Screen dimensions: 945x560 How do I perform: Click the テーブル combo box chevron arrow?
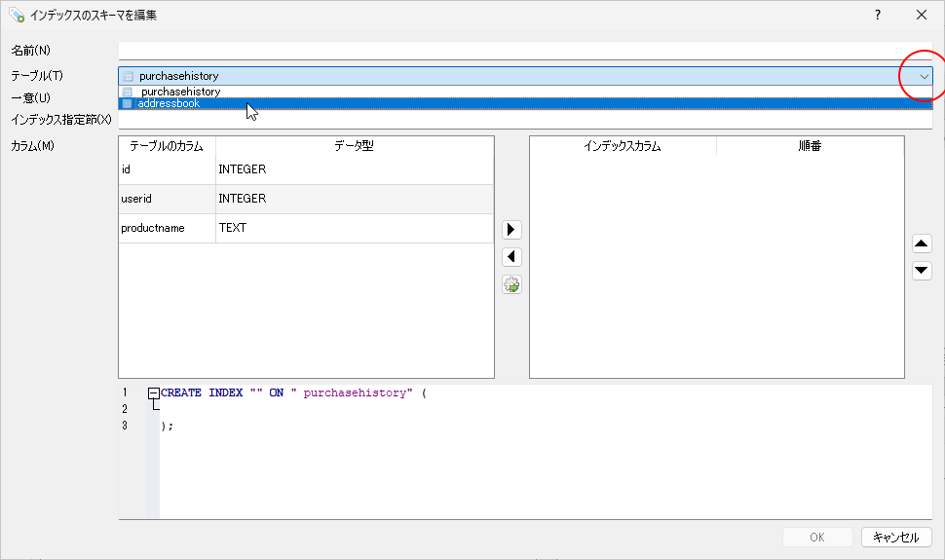[923, 76]
